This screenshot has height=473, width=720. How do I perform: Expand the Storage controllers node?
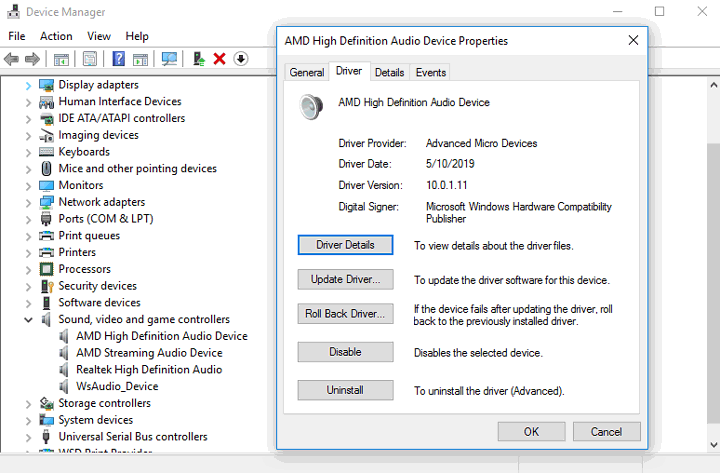[x=28, y=404]
